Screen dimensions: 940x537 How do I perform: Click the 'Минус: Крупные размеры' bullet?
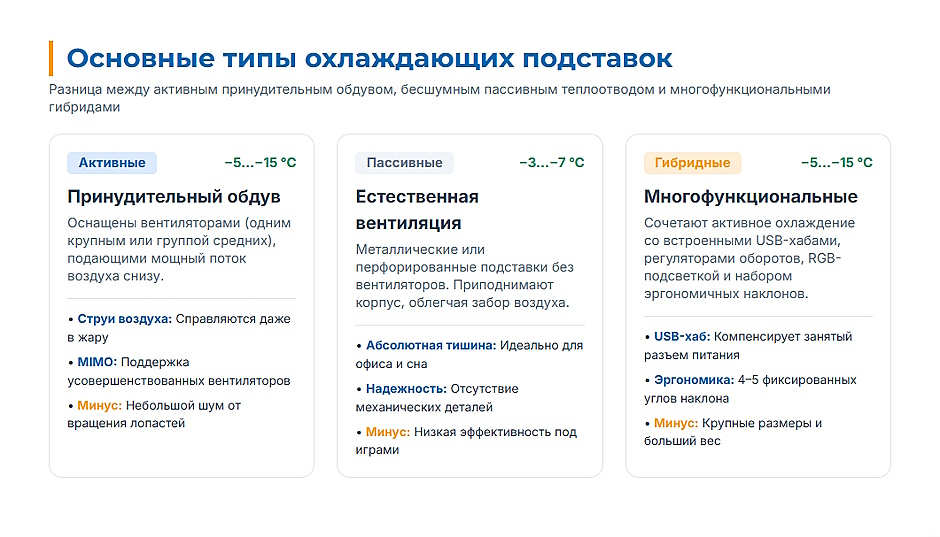[x=733, y=432]
